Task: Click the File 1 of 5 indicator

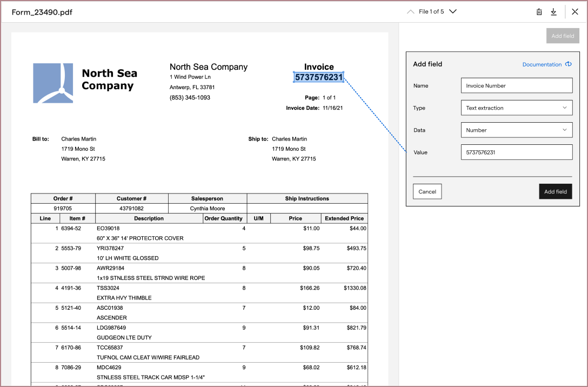Action: [431, 12]
